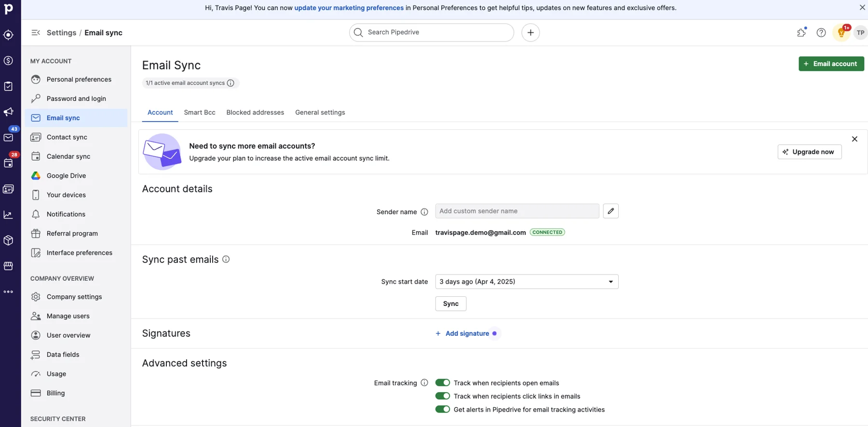This screenshot has height=427, width=868.
Task: Close the upgrade plan banner
Action: coord(854,139)
